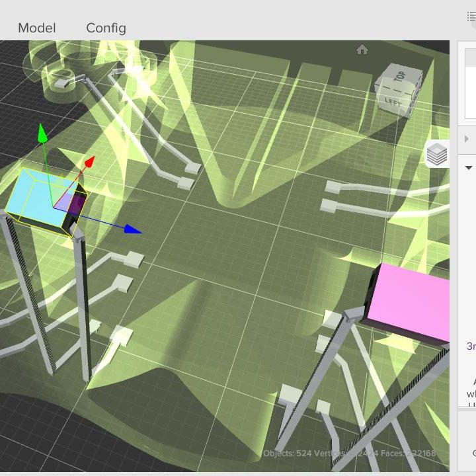The image size is (476, 476).
Task: Open the Model tab
Action: pyautogui.click(x=37, y=28)
